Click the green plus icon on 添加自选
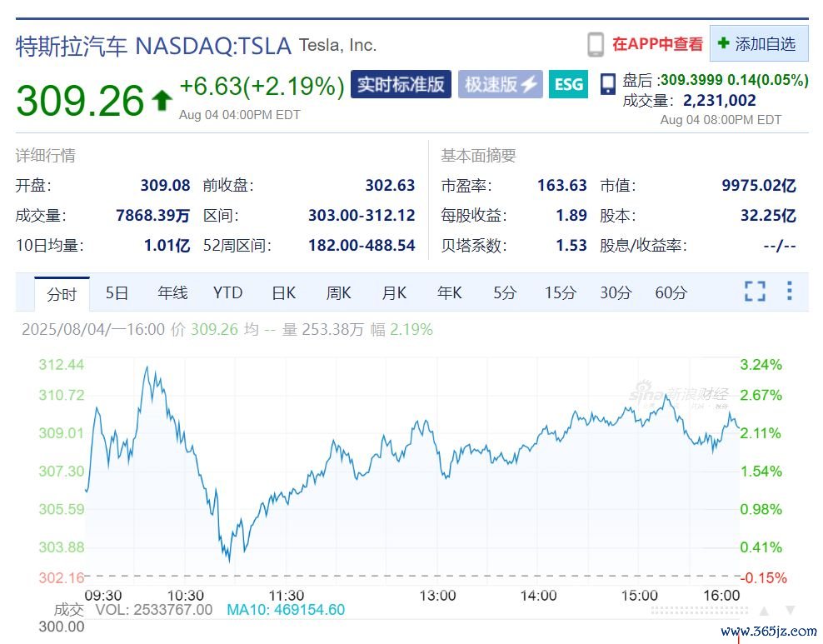Screen dimensions: 823x644 coord(723,43)
